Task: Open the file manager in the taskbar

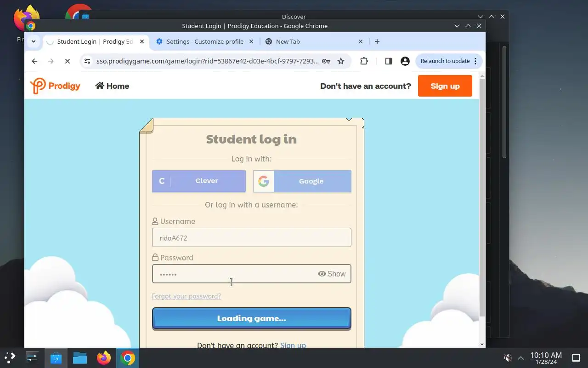Action: pyautogui.click(x=80, y=357)
